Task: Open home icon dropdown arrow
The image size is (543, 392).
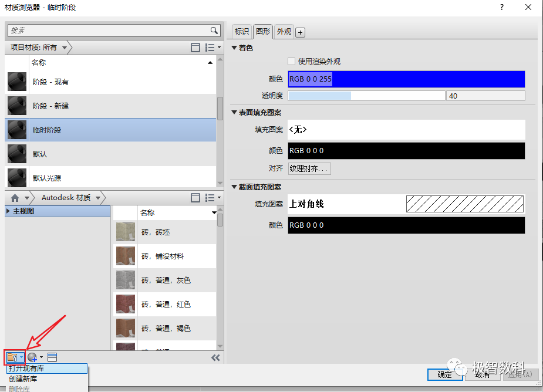Action: pyautogui.click(x=26, y=198)
